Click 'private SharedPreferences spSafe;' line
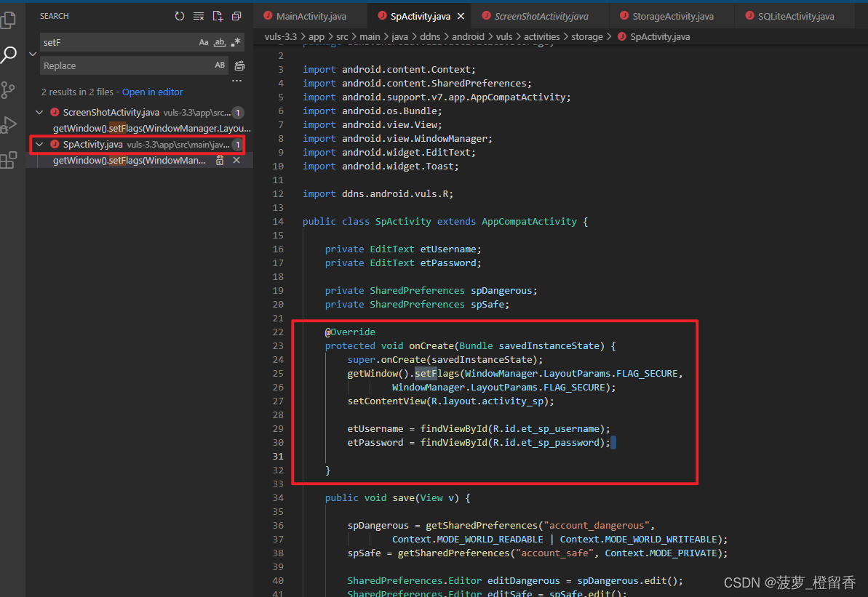Screen dimensions: 868x597 click(417, 304)
